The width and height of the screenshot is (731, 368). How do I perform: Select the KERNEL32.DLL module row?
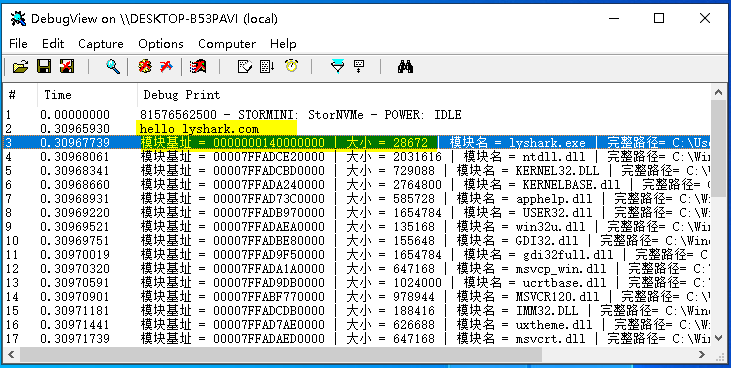pos(357,171)
